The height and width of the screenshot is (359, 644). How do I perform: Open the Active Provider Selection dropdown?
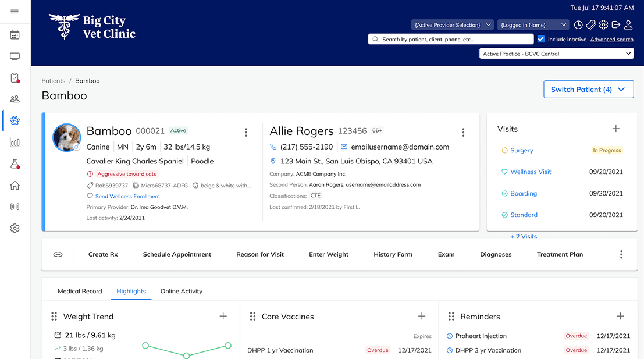(452, 25)
